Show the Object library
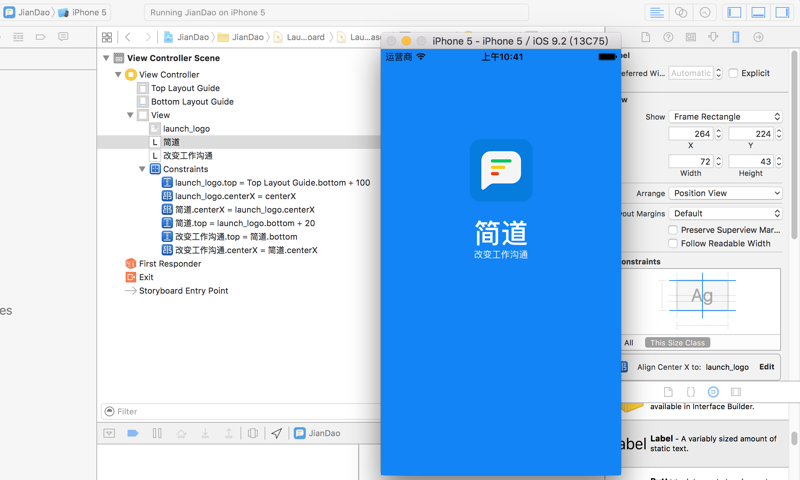The height and width of the screenshot is (480, 800). point(713,392)
